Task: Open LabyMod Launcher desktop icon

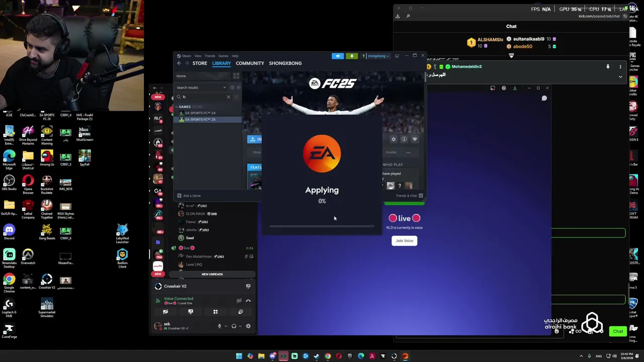Action: coord(122,234)
